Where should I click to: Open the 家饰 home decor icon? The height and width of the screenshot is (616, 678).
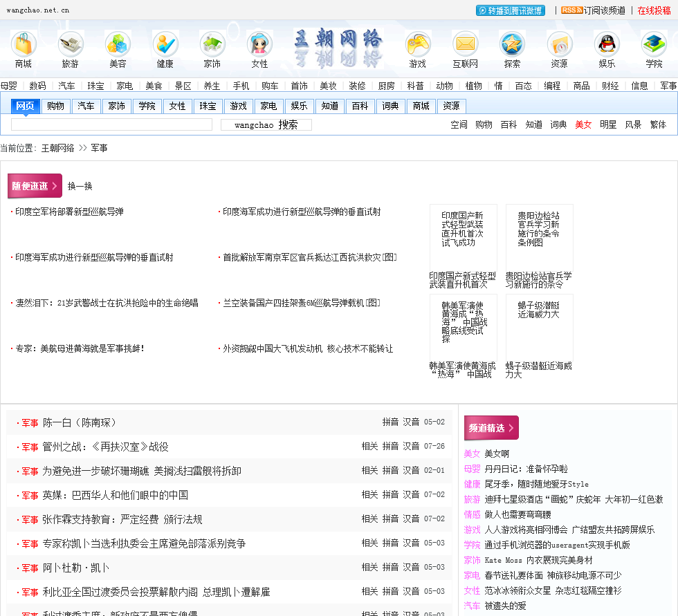tap(212, 44)
